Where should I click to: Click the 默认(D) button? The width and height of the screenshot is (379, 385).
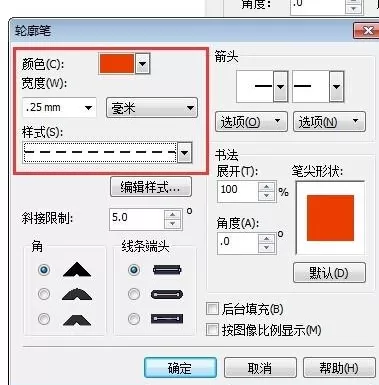[329, 273]
